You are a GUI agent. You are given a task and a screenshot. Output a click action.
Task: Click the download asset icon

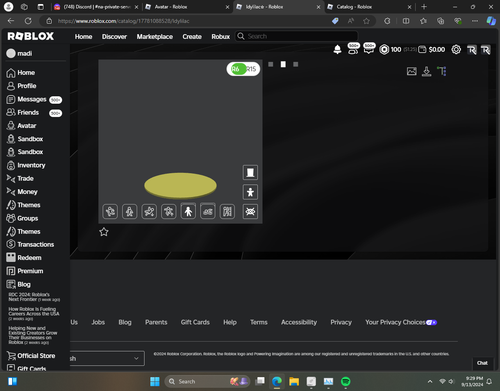point(427,71)
